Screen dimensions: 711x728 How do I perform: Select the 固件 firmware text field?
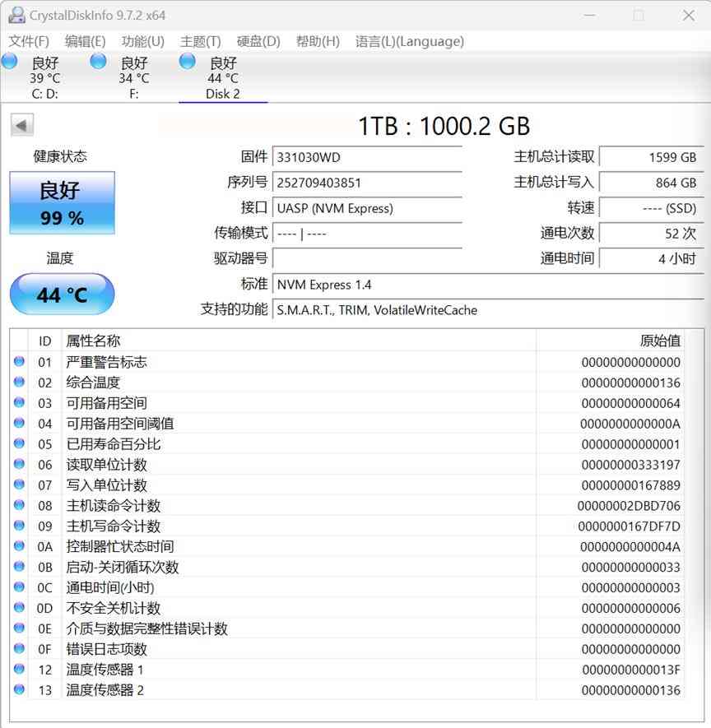(366, 156)
